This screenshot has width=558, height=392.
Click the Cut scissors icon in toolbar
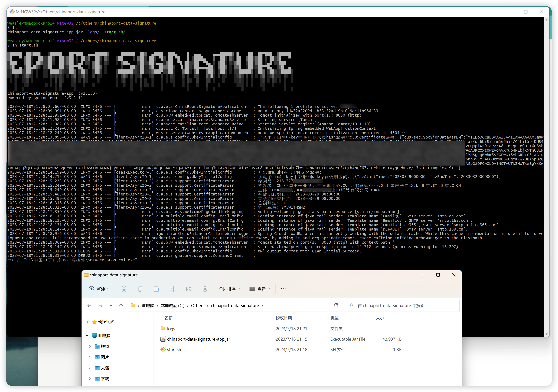pos(124,289)
